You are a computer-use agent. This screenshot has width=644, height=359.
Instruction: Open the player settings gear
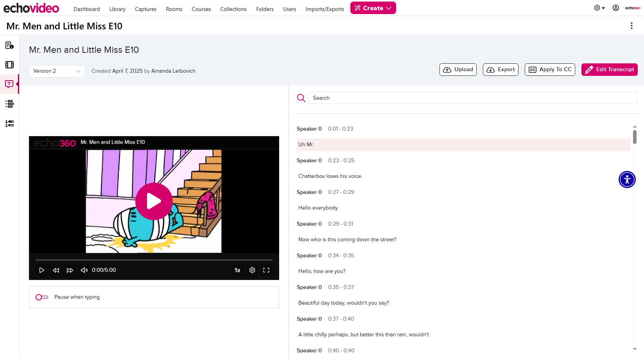(252, 270)
